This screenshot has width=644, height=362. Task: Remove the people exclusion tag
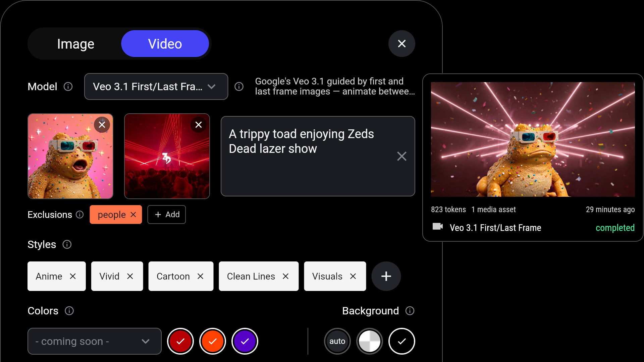(x=133, y=215)
